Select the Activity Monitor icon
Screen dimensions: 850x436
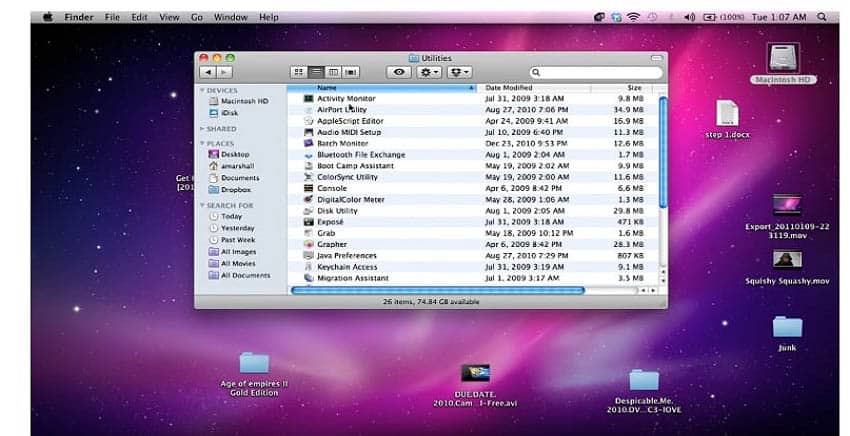tap(308, 99)
